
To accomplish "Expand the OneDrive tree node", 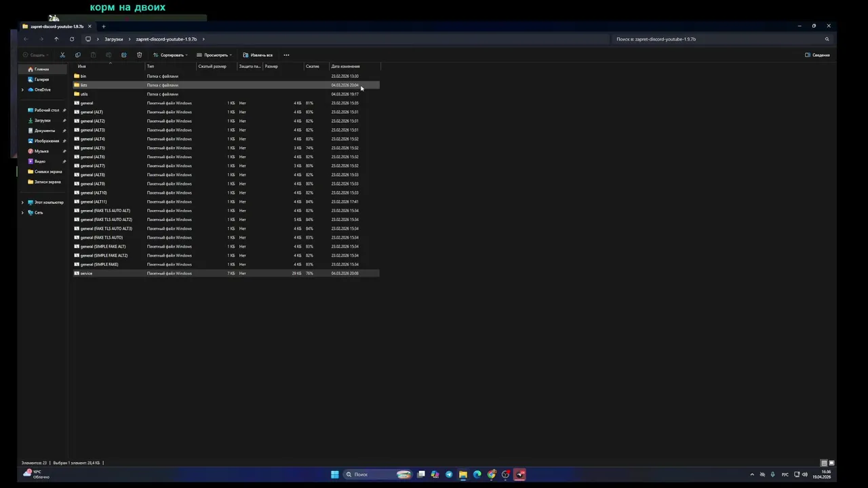I will click(x=22, y=89).
